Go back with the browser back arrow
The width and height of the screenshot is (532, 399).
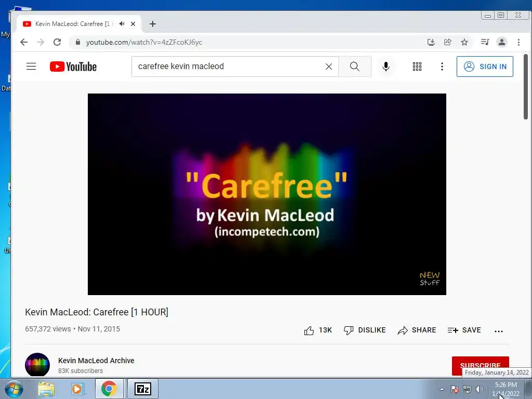click(x=24, y=42)
